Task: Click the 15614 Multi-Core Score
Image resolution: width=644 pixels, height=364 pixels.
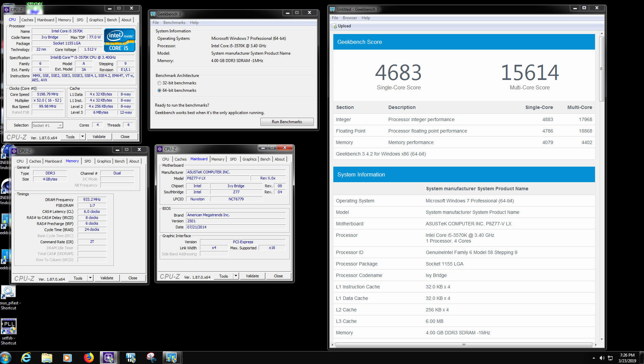Action: point(530,73)
